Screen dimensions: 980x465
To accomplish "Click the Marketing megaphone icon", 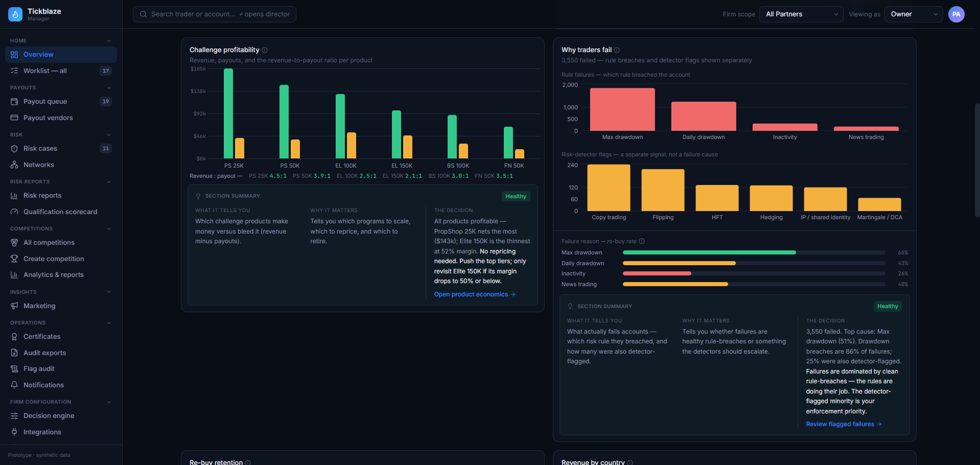I will 14,306.
